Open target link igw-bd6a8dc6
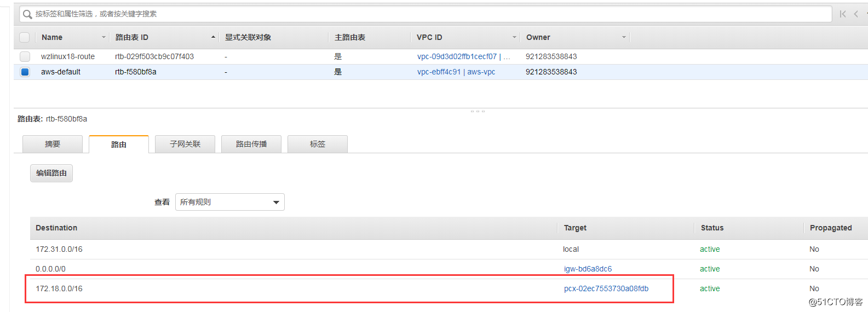 [588, 269]
